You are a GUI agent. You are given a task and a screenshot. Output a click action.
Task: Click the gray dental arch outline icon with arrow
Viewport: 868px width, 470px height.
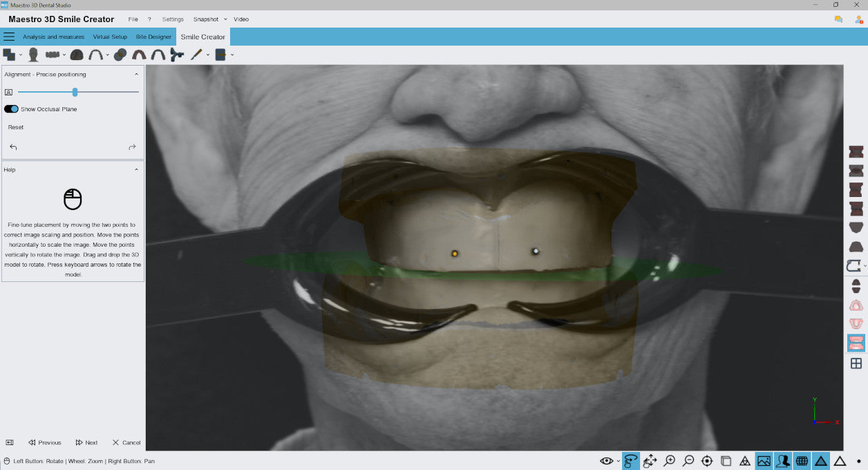[x=95, y=55]
